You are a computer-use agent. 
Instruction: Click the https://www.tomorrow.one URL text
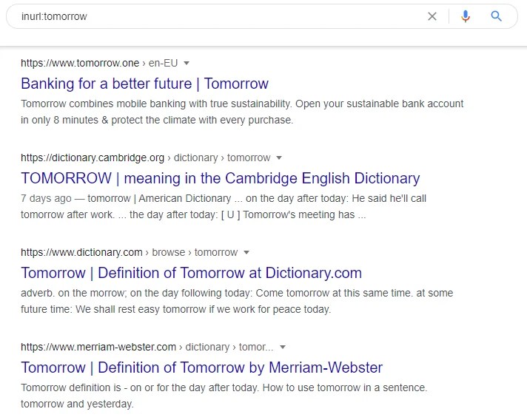[x=80, y=63]
